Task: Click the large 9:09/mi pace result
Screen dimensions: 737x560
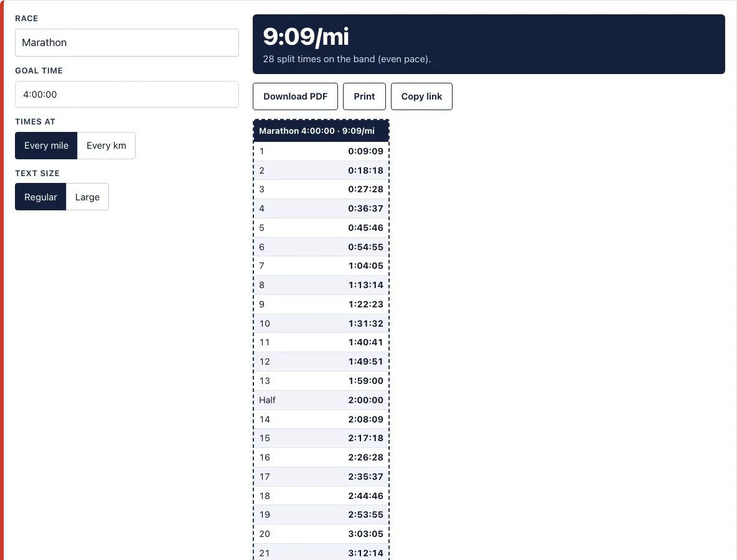Action: [306, 37]
